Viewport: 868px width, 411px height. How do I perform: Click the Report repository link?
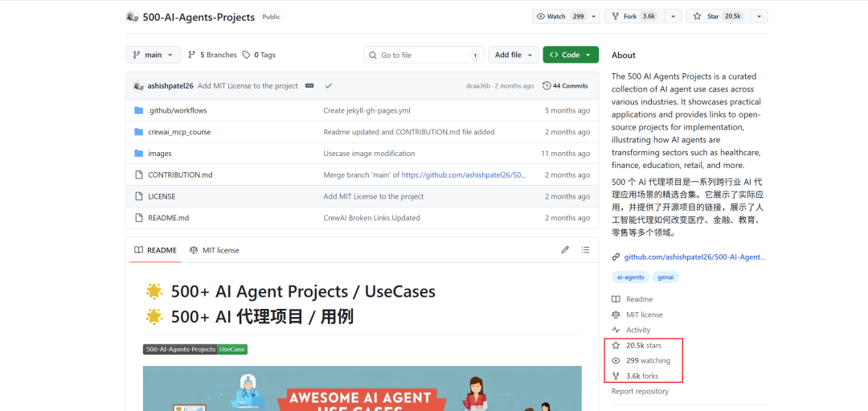(640, 391)
